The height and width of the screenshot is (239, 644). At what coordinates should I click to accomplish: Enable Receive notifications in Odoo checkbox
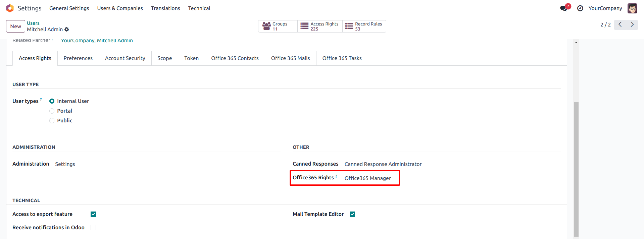pos(93,228)
